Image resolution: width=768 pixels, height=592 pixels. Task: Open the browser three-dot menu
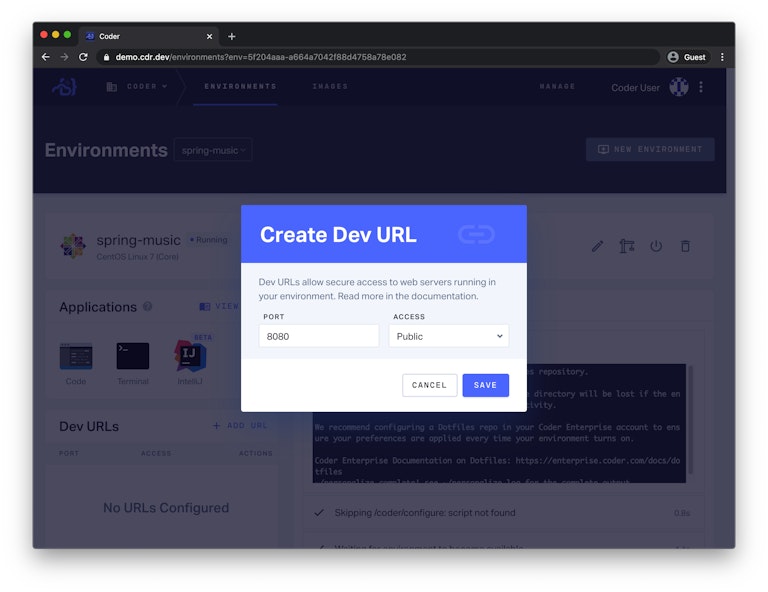pyautogui.click(x=722, y=57)
